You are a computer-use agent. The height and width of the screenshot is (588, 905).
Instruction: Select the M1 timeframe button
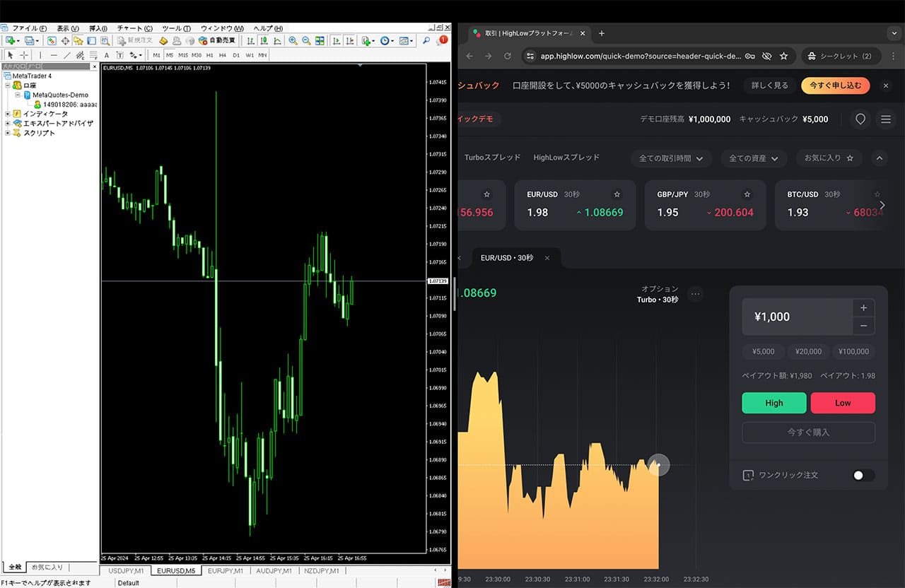(x=156, y=54)
